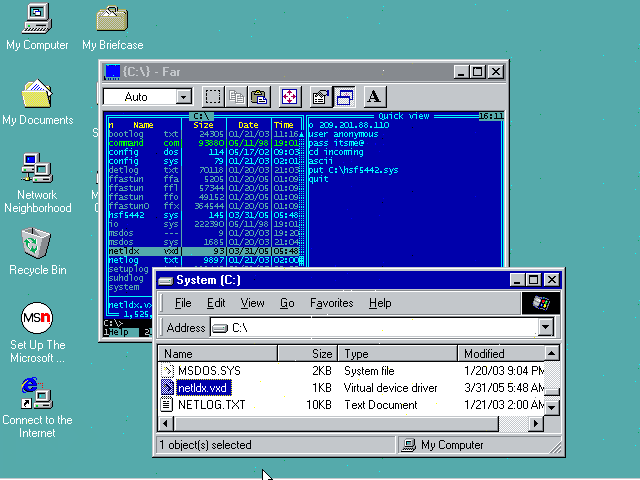Select netldx.vxd file name in Explorer
This screenshot has height=480, width=640.
coord(203,387)
